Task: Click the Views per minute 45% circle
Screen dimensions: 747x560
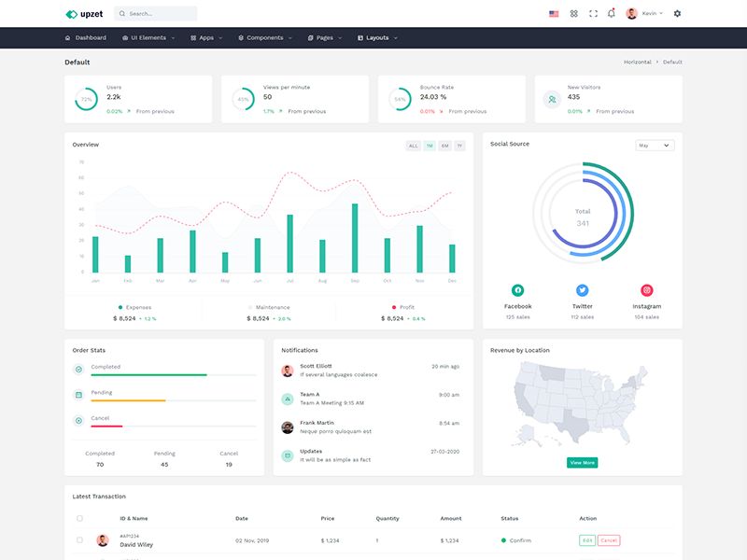Action: pos(243,99)
